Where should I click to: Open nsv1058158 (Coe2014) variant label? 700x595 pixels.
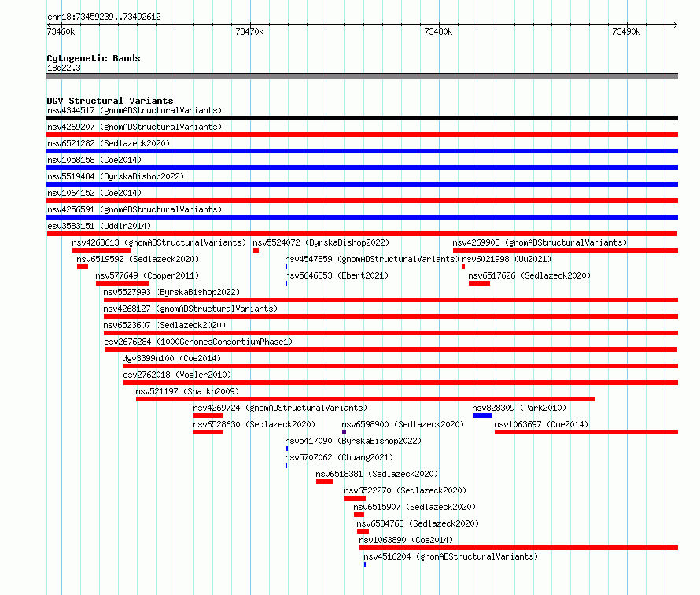(x=94, y=160)
